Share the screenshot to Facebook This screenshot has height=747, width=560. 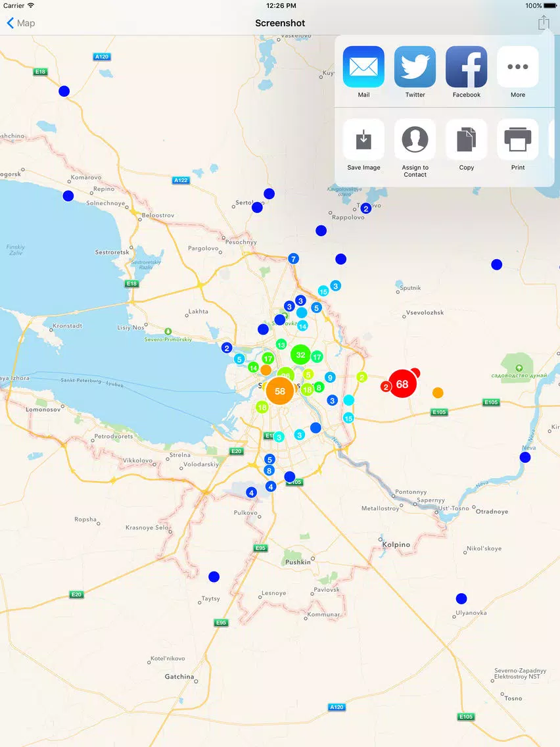[466, 66]
